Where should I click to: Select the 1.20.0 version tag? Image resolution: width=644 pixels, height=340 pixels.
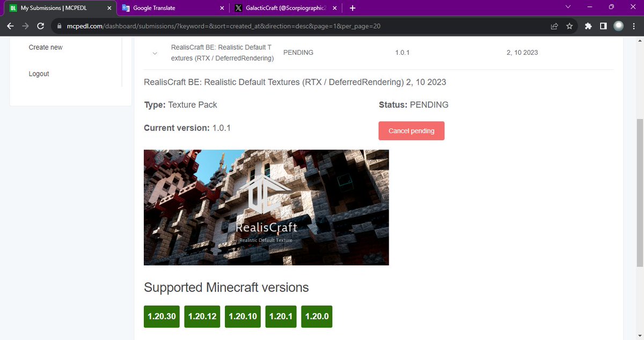tap(317, 316)
